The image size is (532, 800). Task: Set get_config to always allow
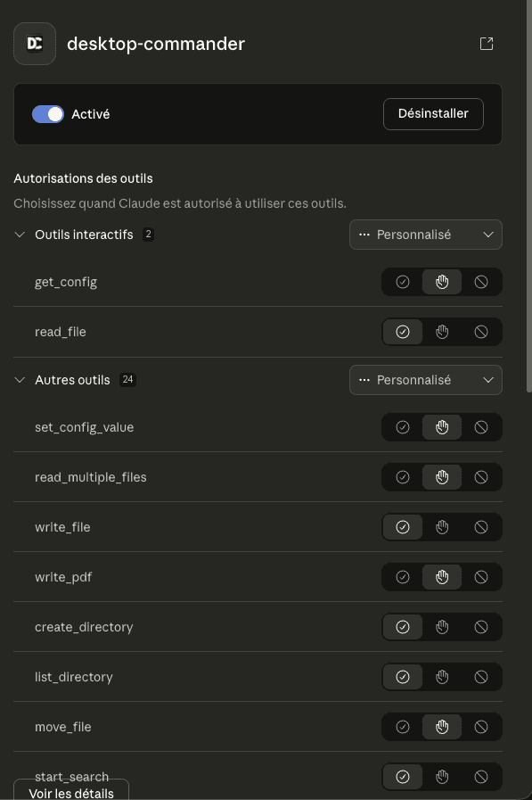403,282
